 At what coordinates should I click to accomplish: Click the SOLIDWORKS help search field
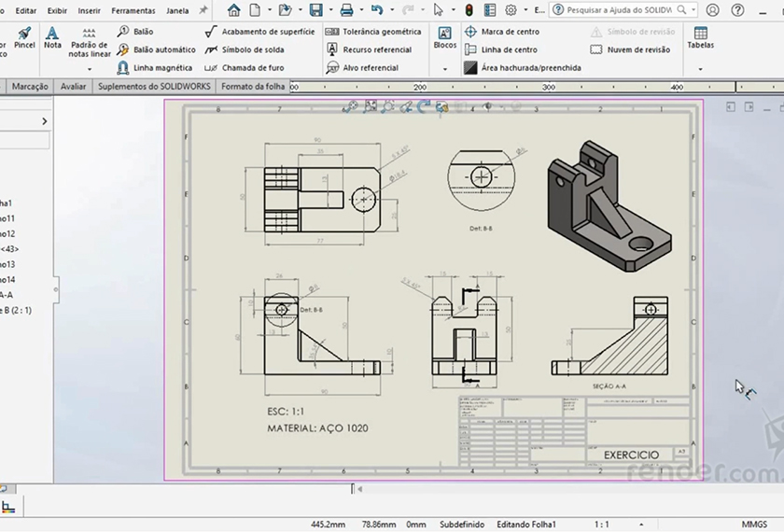[x=621, y=10]
